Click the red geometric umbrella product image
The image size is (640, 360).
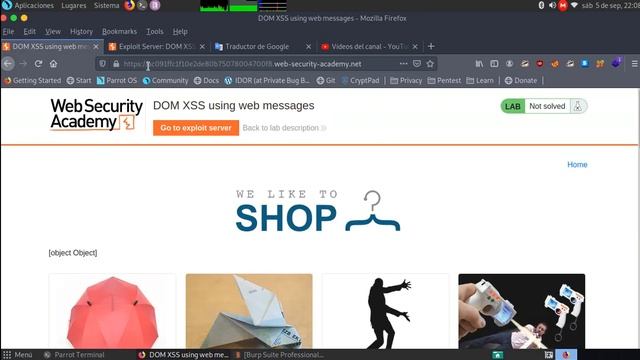(x=112, y=311)
